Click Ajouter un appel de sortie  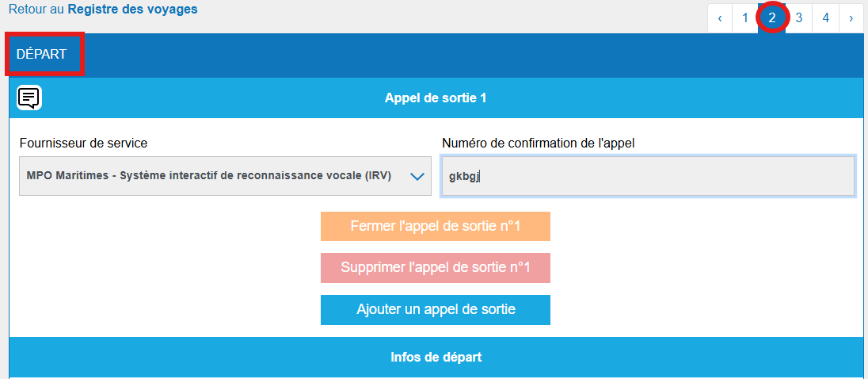(435, 310)
